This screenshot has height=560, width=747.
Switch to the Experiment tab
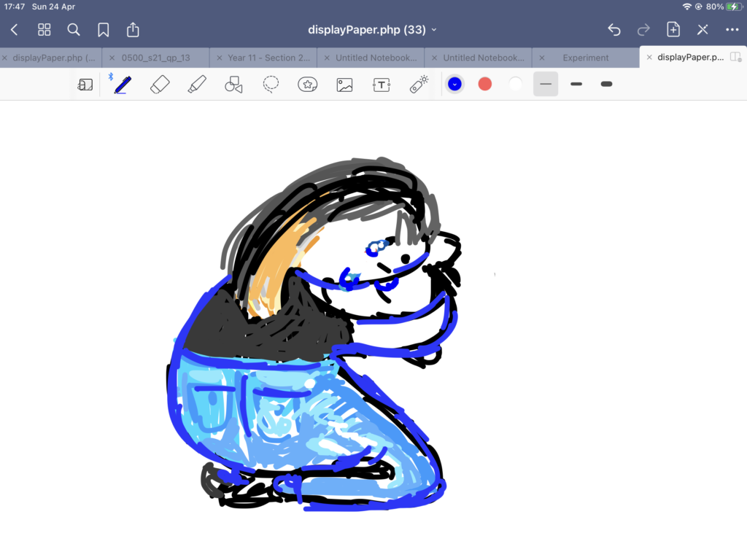[x=585, y=58]
